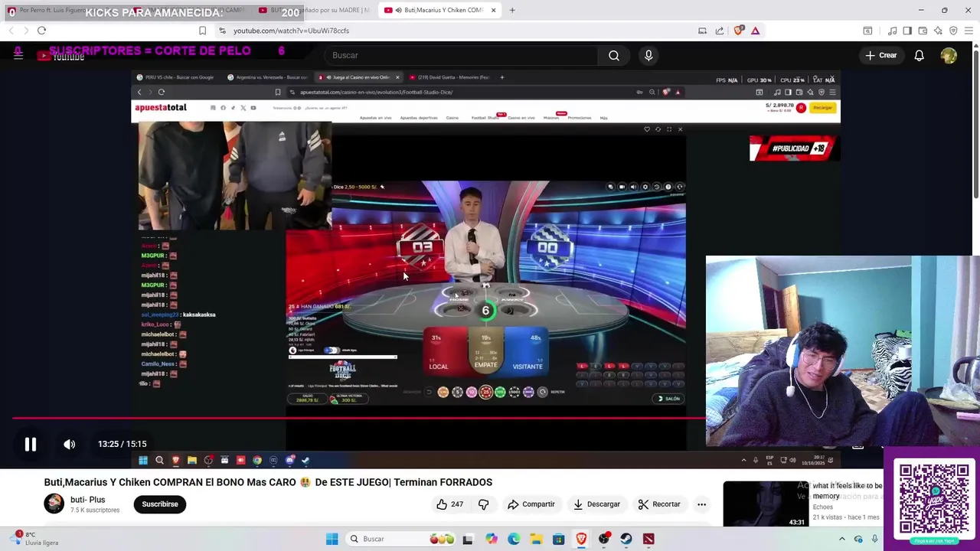Image resolution: width=980 pixels, height=551 pixels.
Task: Pause the YouTube video
Action: tap(31, 444)
